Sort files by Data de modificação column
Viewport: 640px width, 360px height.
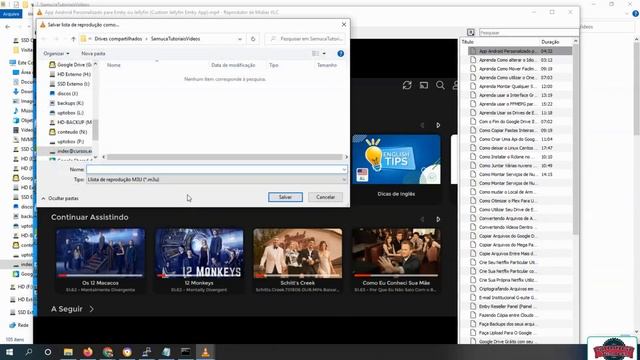(233, 65)
